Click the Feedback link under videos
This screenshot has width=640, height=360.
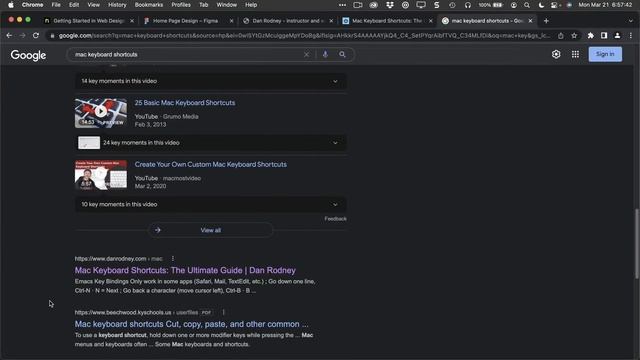[336, 219]
